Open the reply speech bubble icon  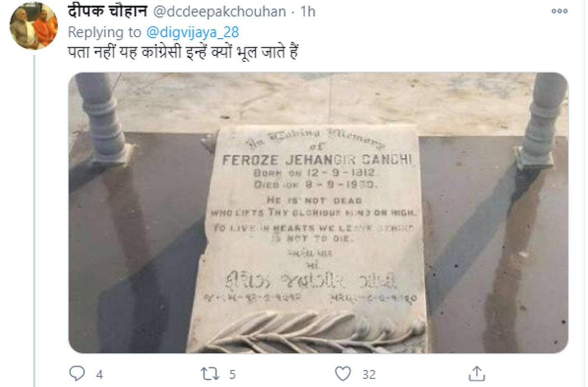77,374
